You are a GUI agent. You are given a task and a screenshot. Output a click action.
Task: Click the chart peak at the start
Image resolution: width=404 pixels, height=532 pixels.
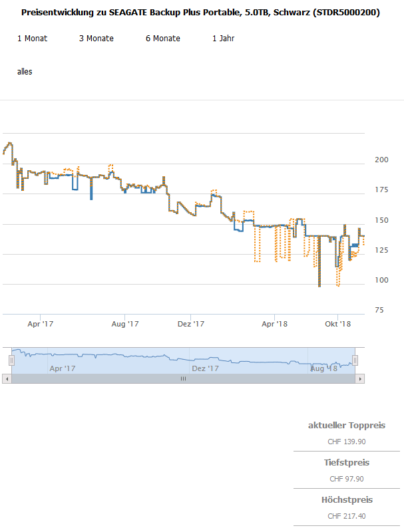(x=9, y=143)
